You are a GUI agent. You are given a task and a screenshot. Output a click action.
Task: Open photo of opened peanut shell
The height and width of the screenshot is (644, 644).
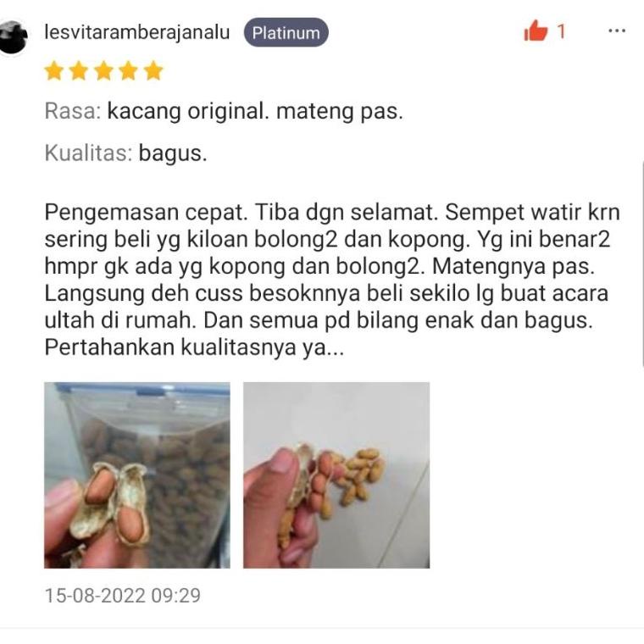137,475
